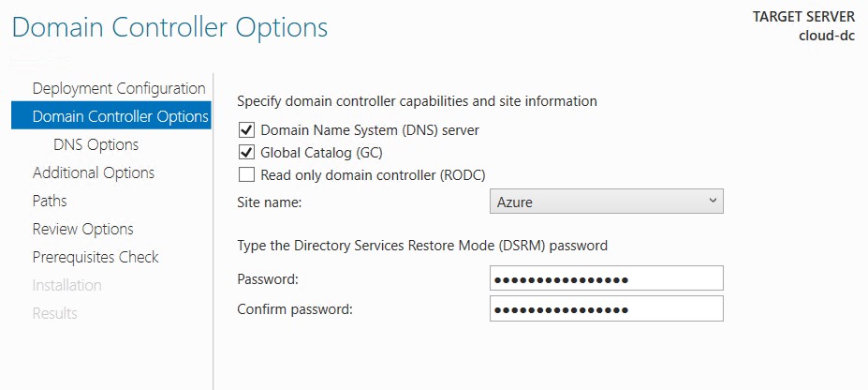Click the Domain Name System (DNS) server label
The width and height of the screenshot is (868, 390).
point(370,130)
